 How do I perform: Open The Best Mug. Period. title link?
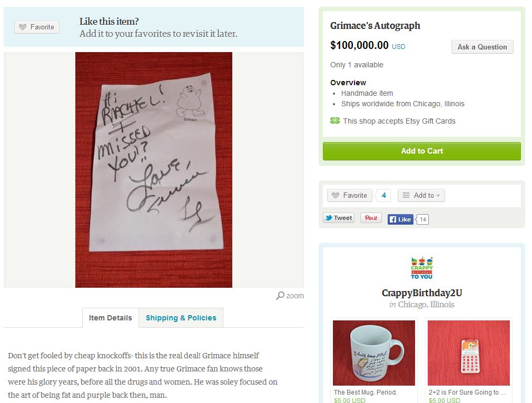click(365, 392)
